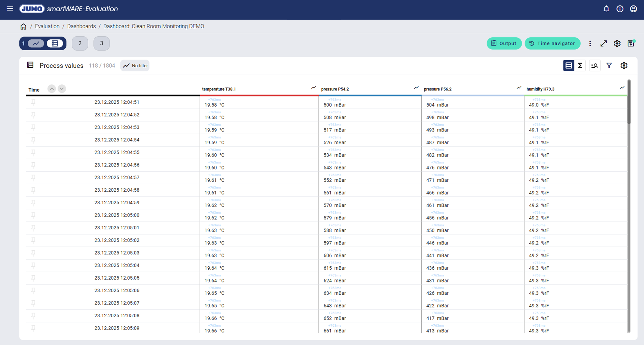Open the hamburger navigation menu
This screenshot has height=345, width=644.
point(10,9)
